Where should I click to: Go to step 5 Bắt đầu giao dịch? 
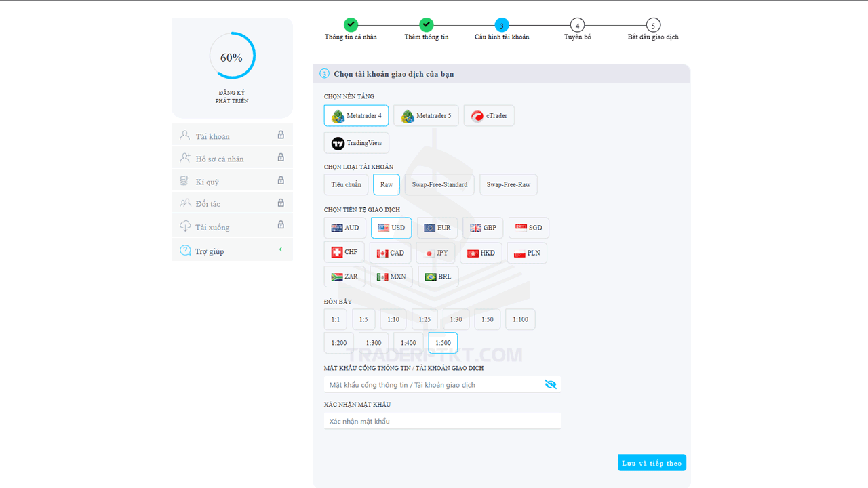coord(653,25)
